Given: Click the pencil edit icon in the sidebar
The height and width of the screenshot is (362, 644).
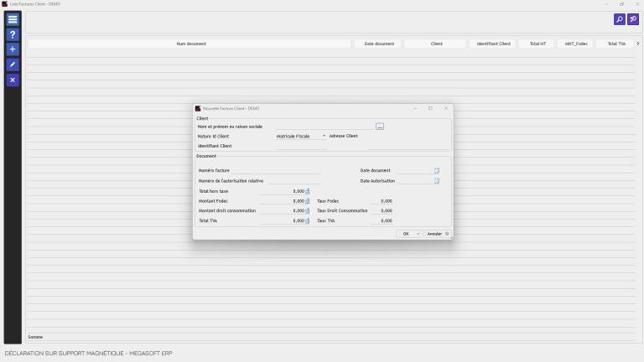Looking at the screenshot, I should point(13,65).
